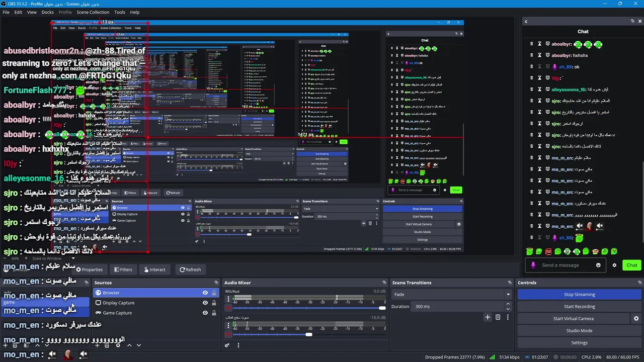
Task: Move the selected source down
Action: [x=139, y=345]
